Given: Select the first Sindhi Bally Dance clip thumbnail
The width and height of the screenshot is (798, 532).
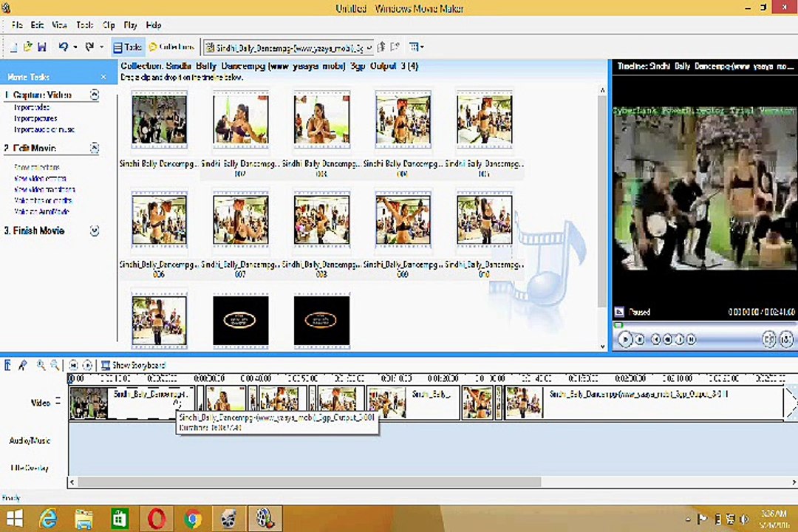Looking at the screenshot, I should [x=160, y=120].
